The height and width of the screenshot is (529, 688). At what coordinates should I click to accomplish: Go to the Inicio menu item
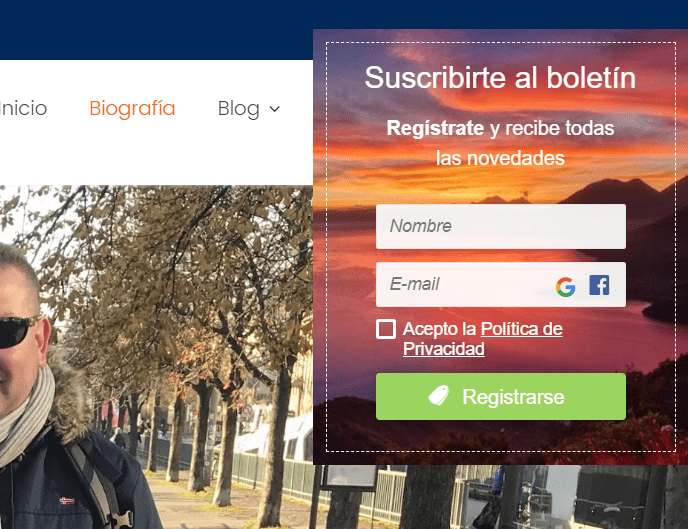coord(23,108)
